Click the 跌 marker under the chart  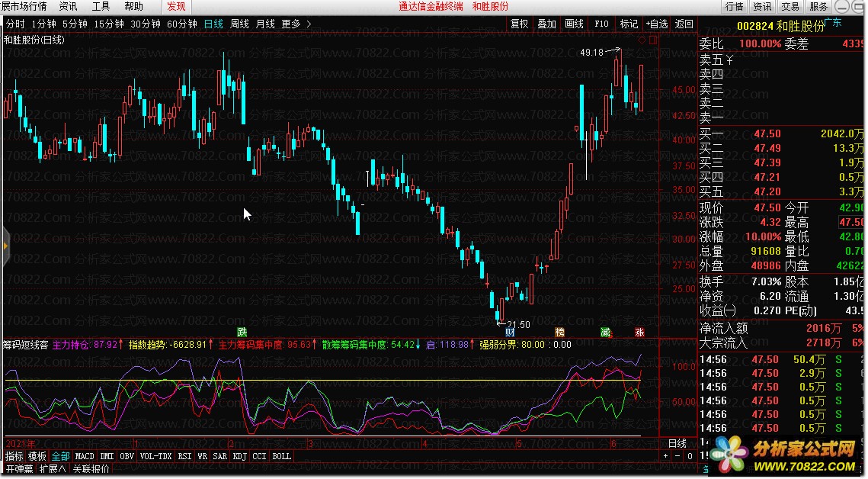(242, 333)
